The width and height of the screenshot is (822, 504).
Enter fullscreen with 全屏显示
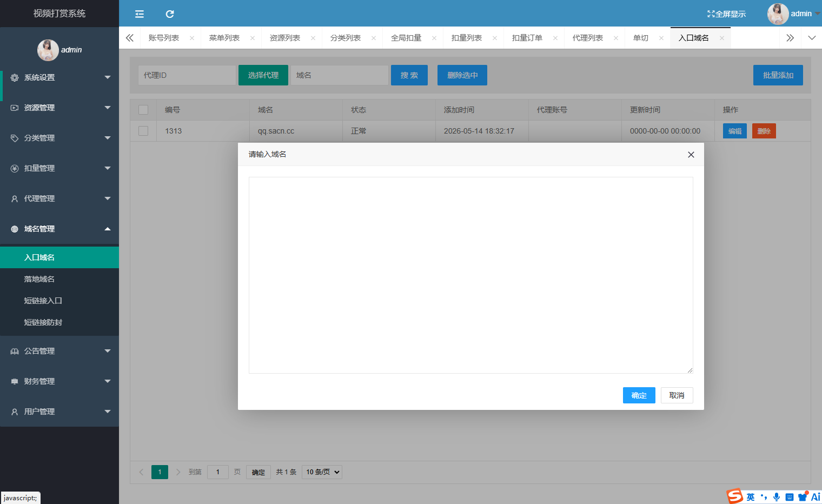coord(726,14)
